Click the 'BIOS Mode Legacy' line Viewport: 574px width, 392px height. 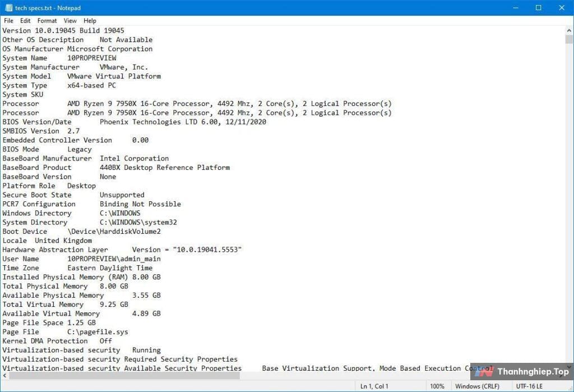[47, 149]
